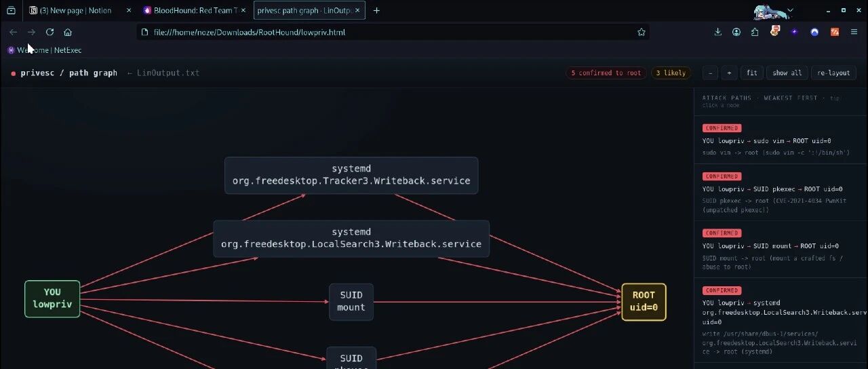This screenshot has height=369, width=868.
Task: Click the re-layout button
Action: pyautogui.click(x=833, y=73)
